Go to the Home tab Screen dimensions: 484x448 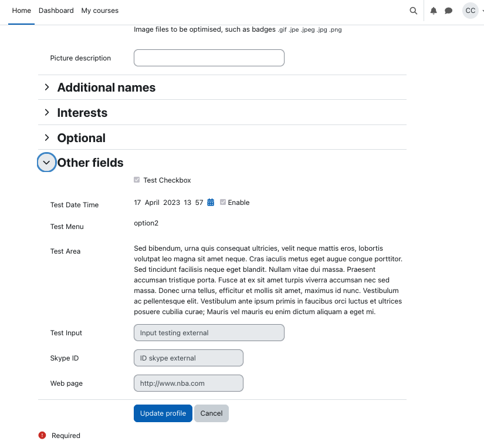[x=21, y=11]
